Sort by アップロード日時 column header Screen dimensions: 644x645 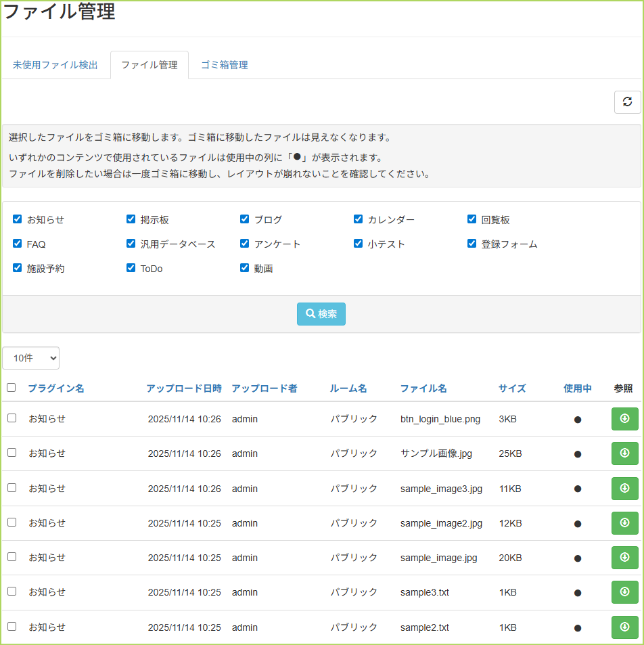coord(183,388)
